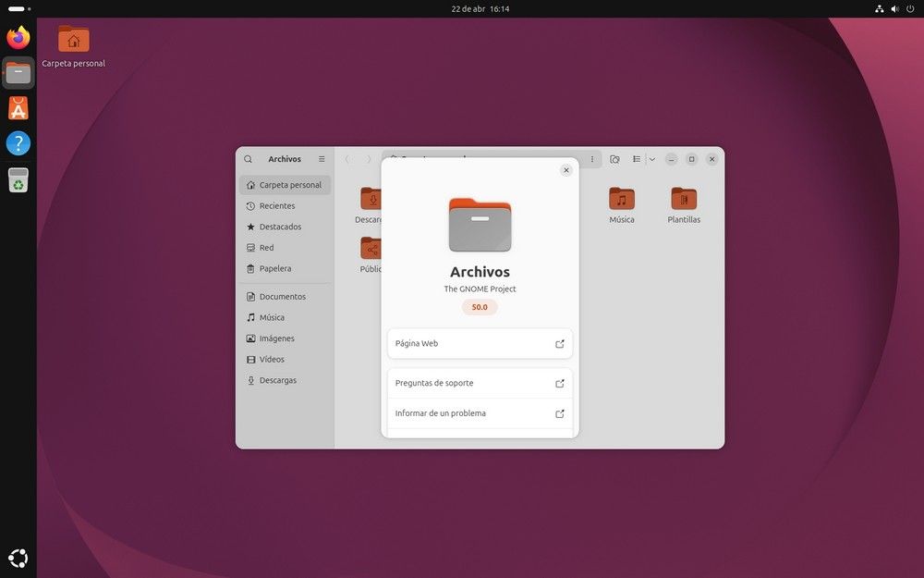The width and height of the screenshot is (924, 578).
Task: Go forward with the forward arrow
Action: coord(369,159)
